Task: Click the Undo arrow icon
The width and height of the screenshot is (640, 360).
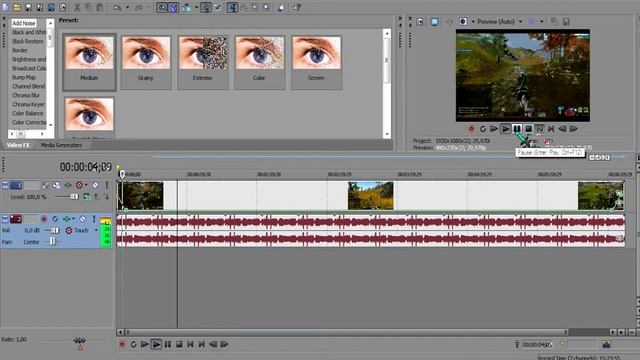Action: [x=117, y=7]
